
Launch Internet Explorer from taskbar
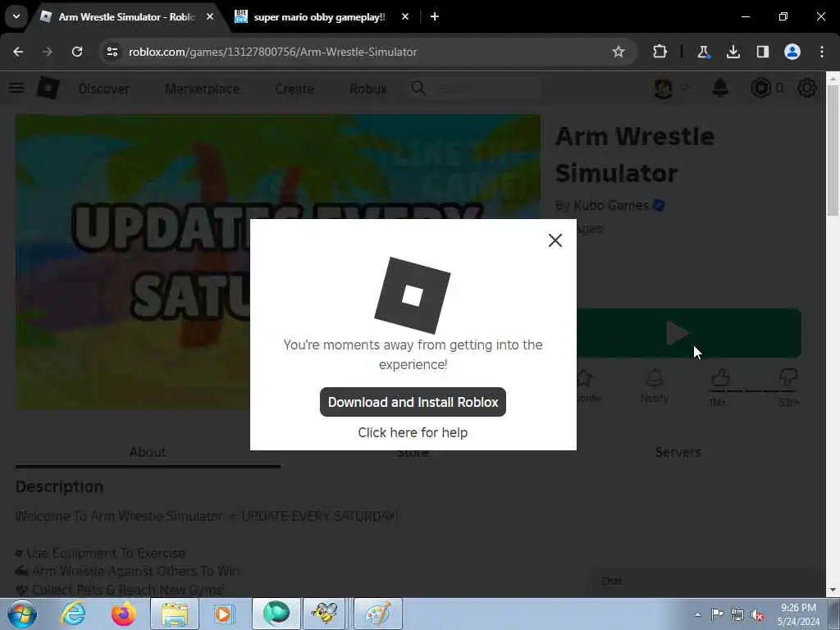tap(73, 614)
